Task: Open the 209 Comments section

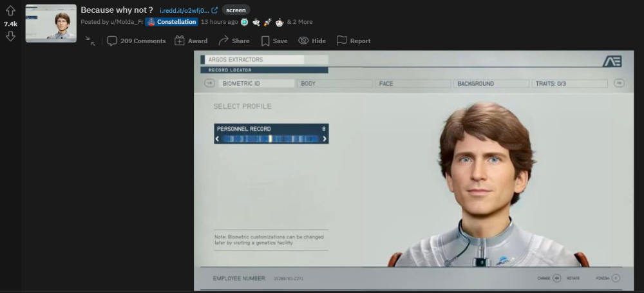Action: [x=136, y=41]
